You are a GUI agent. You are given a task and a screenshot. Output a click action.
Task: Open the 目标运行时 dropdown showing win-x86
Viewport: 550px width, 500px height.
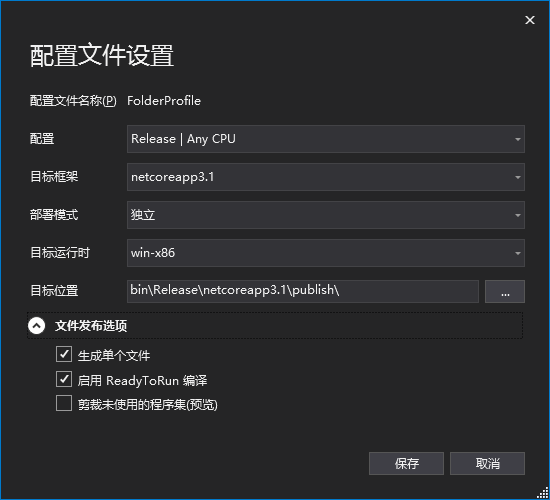pos(326,253)
